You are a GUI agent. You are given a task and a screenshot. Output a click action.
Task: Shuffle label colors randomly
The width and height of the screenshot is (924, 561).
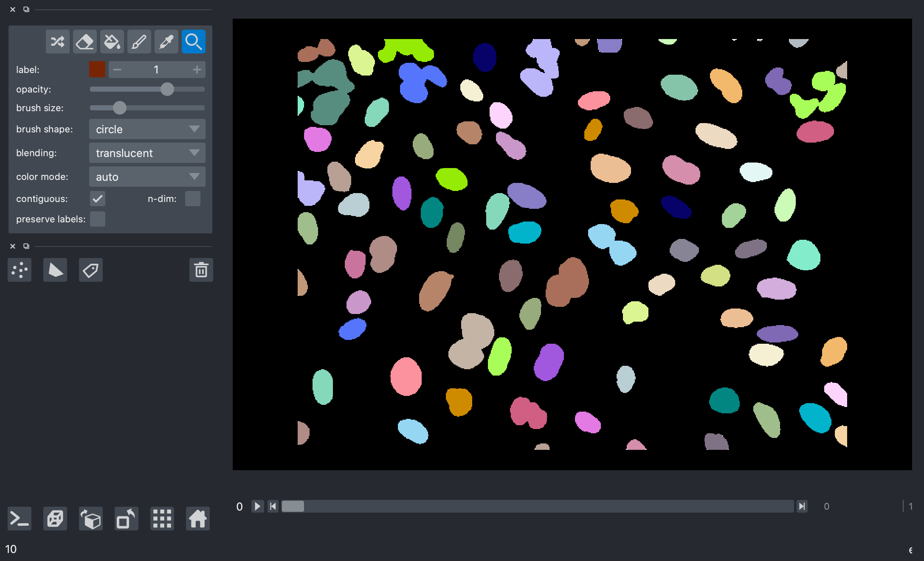57,41
